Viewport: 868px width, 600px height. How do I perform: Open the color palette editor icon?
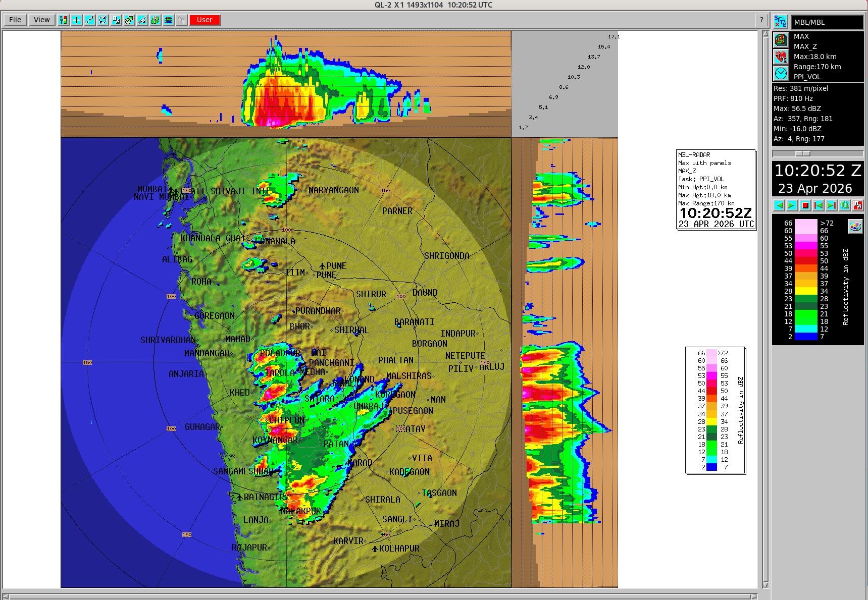855,226
